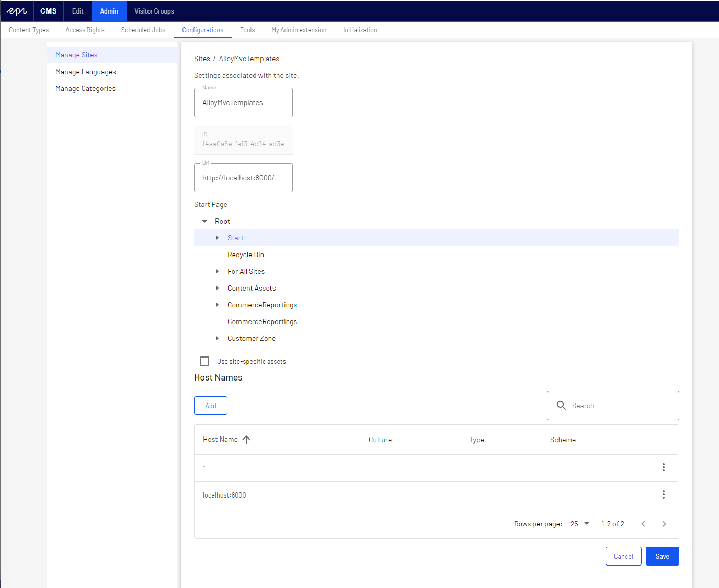The height and width of the screenshot is (588, 719).
Task: Go to previous page of host names
Action: pyautogui.click(x=643, y=524)
